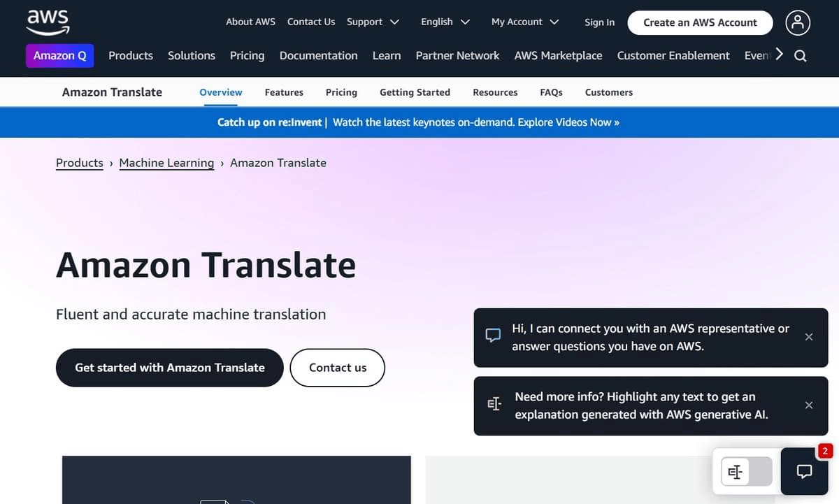This screenshot has width=839, height=504.
Task: Select the FAQs tab
Action: pyautogui.click(x=552, y=92)
